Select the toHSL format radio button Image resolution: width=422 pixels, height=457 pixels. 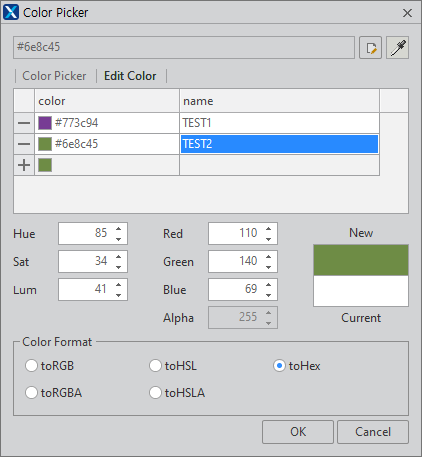coord(155,366)
